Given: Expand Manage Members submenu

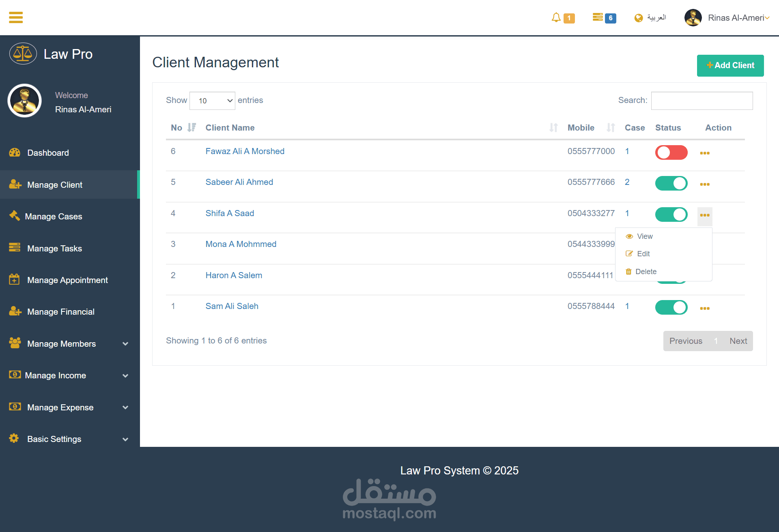Looking at the screenshot, I should (125, 344).
